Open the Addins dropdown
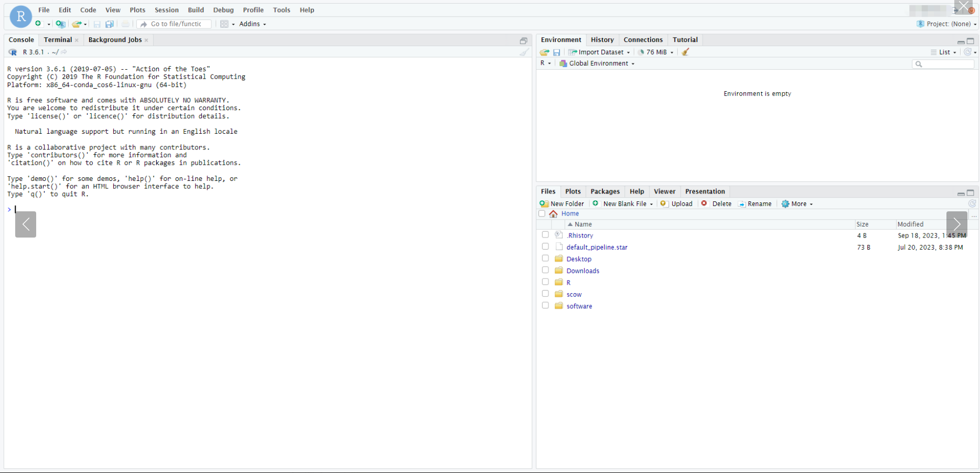 [x=252, y=24]
